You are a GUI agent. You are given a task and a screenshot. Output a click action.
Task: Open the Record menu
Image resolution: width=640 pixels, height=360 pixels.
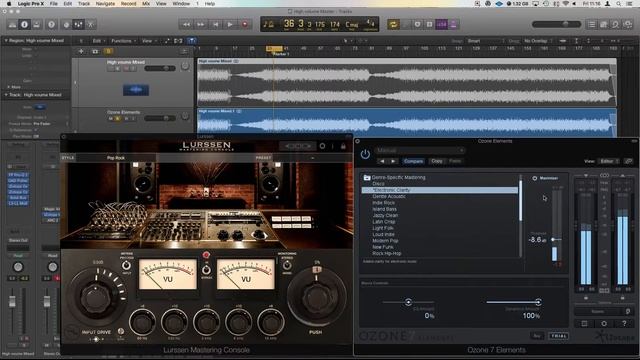[128, 4]
